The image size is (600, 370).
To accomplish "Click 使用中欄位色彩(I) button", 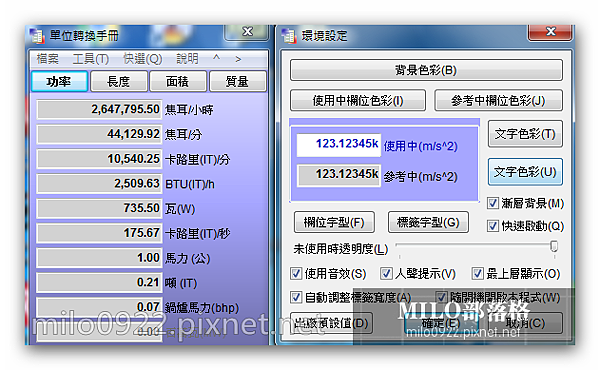I will [x=358, y=101].
